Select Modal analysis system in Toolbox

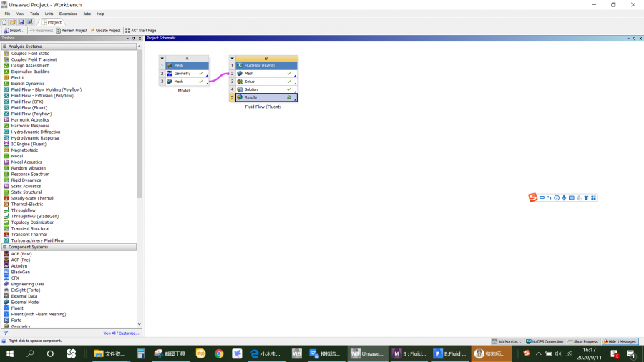17,156
